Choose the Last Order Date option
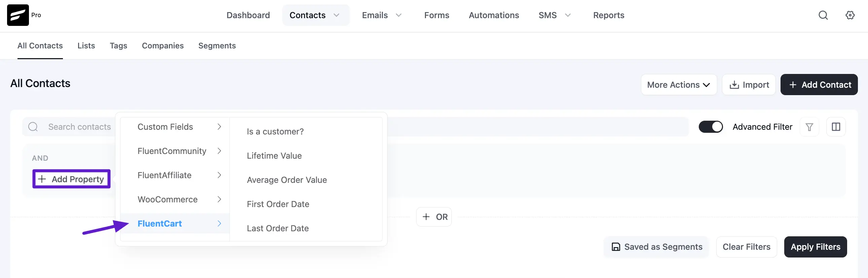The image size is (868, 278). tap(278, 229)
